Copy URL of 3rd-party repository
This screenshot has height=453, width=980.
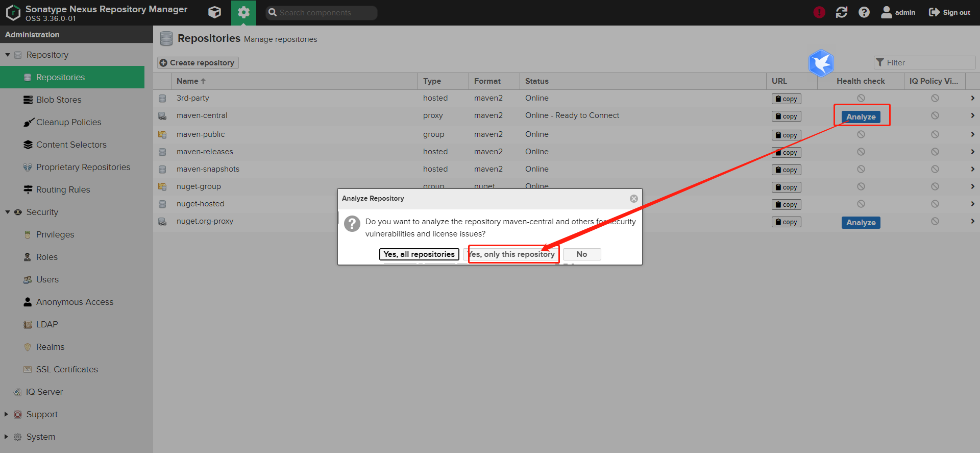pos(786,99)
